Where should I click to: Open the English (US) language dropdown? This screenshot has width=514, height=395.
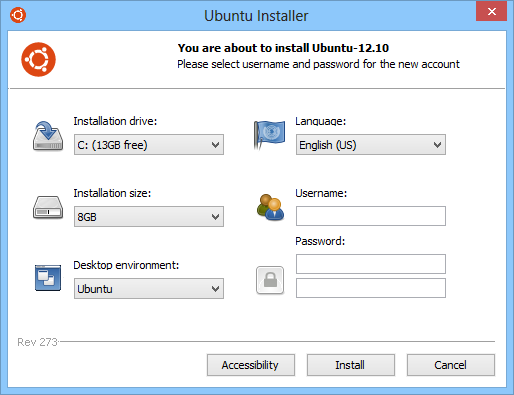click(x=371, y=145)
